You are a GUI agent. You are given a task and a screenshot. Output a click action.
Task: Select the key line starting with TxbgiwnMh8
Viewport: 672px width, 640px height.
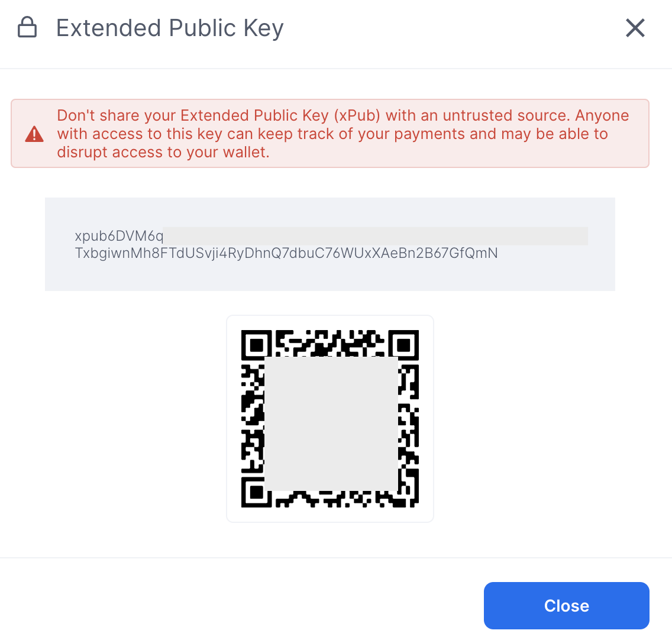[x=286, y=253]
